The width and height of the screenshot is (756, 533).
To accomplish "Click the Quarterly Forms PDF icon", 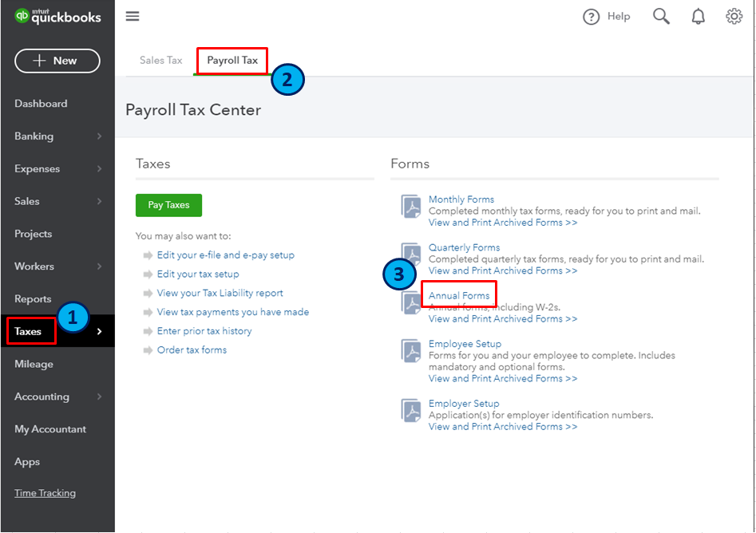I will tap(411, 252).
